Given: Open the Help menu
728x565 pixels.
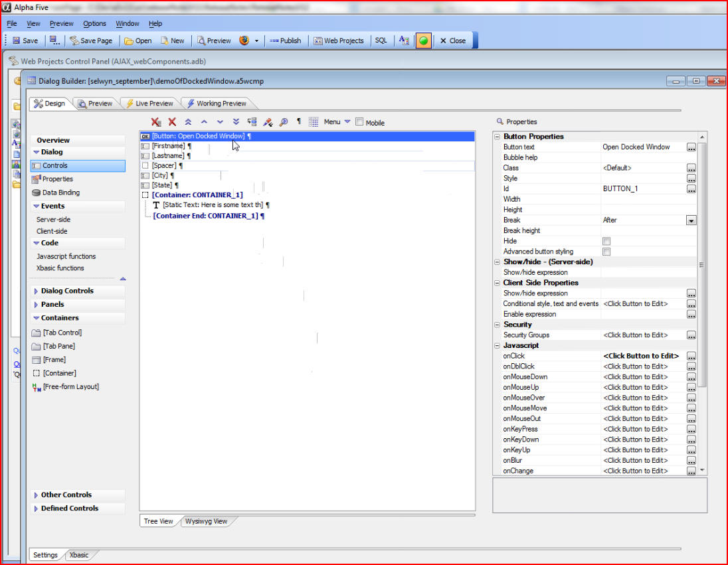Looking at the screenshot, I should tap(155, 23).
